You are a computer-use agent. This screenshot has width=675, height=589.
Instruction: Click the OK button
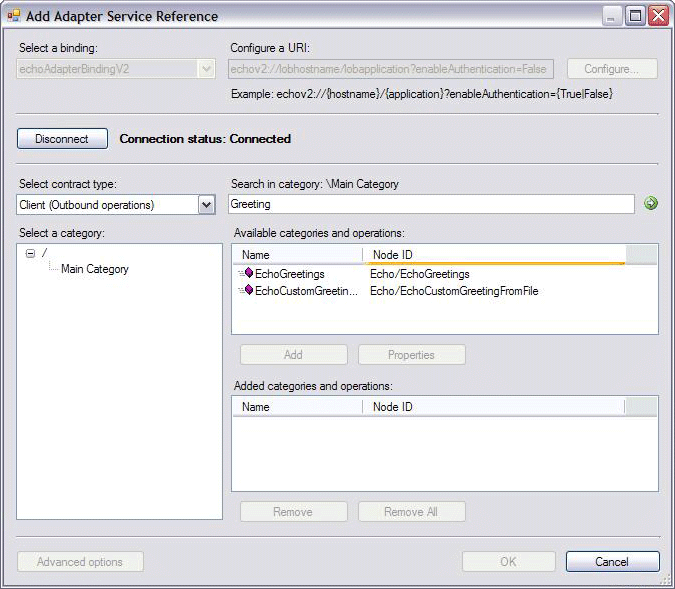[x=509, y=561]
